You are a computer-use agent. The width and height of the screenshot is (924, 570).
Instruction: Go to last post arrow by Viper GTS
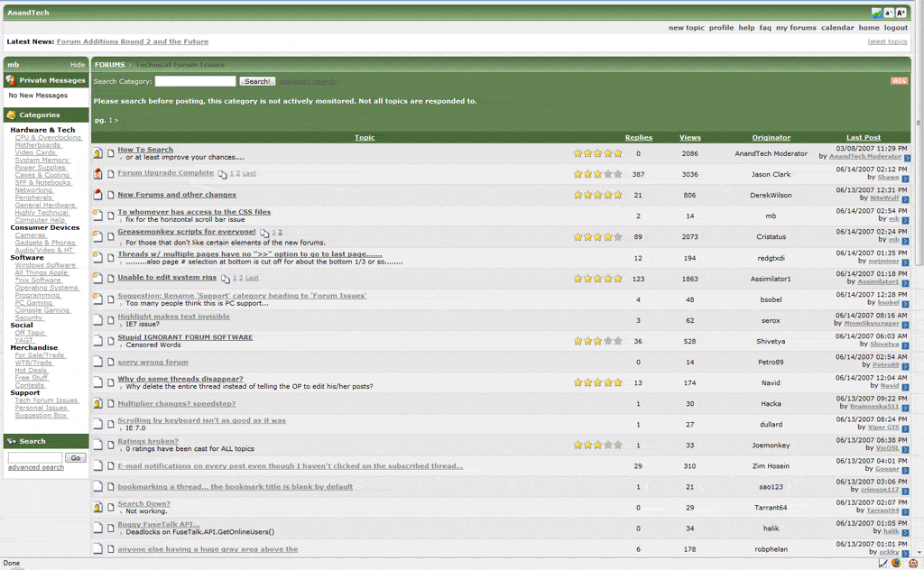[905, 428]
